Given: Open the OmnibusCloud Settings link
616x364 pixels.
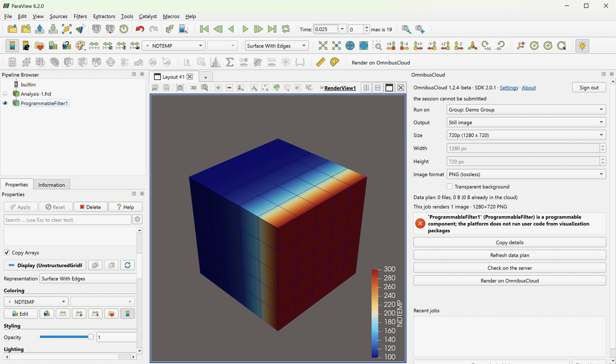Looking at the screenshot, I should 509,87.
